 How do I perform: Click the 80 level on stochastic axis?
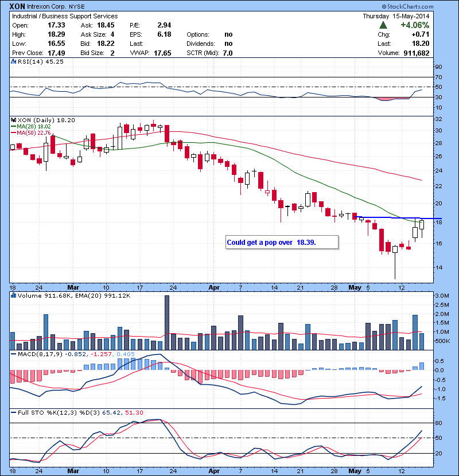point(438,423)
